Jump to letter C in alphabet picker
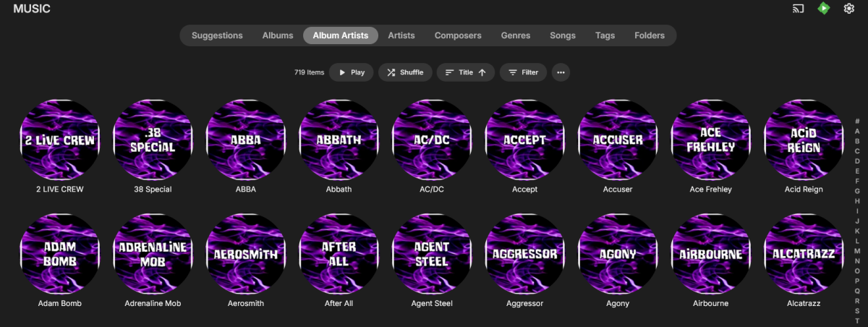The width and height of the screenshot is (868, 327). pyautogui.click(x=857, y=151)
